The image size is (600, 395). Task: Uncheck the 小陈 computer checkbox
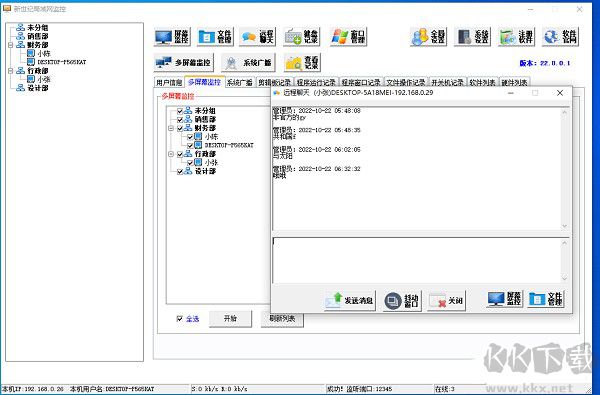(190, 137)
